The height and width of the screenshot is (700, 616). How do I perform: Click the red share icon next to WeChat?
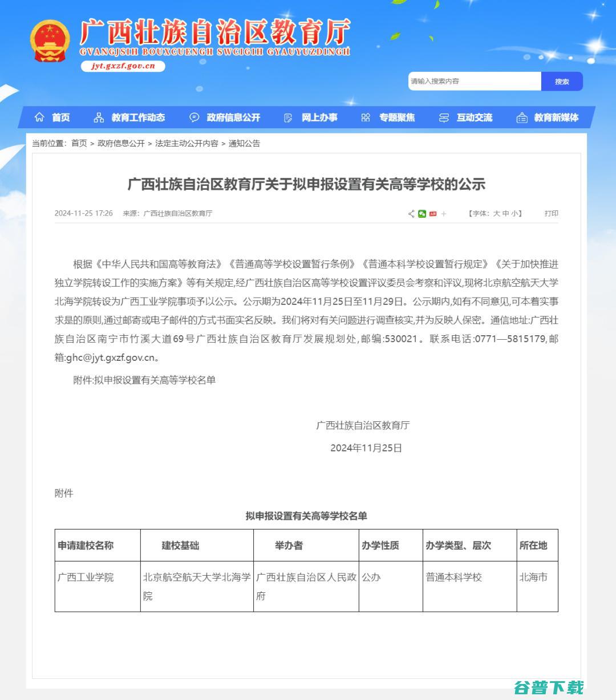[x=433, y=214]
